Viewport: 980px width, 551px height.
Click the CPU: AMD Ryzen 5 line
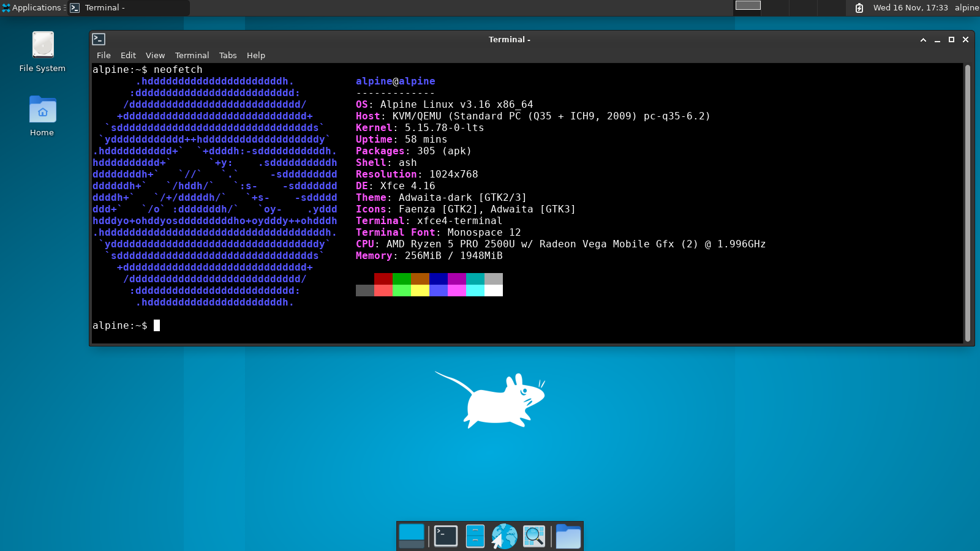pos(561,244)
